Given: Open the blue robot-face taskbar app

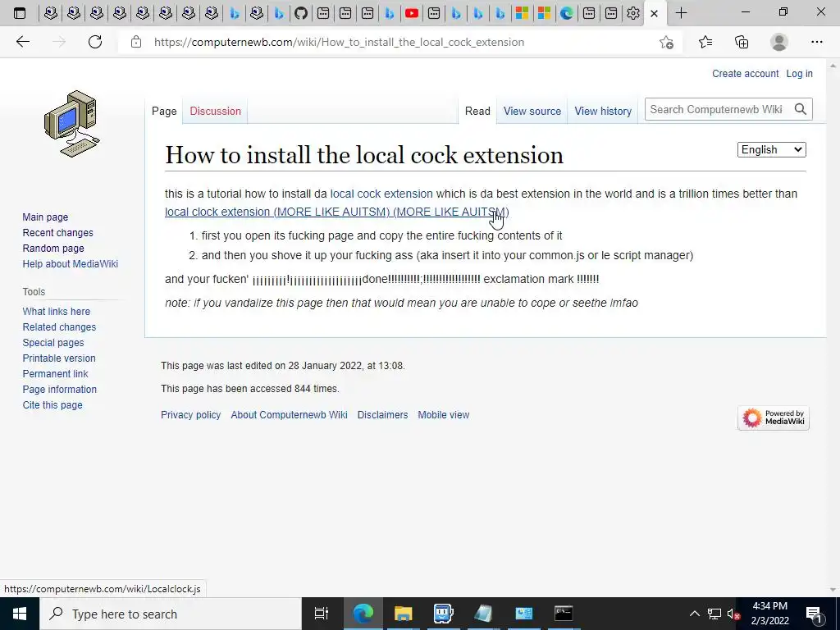Looking at the screenshot, I should coord(443,614).
